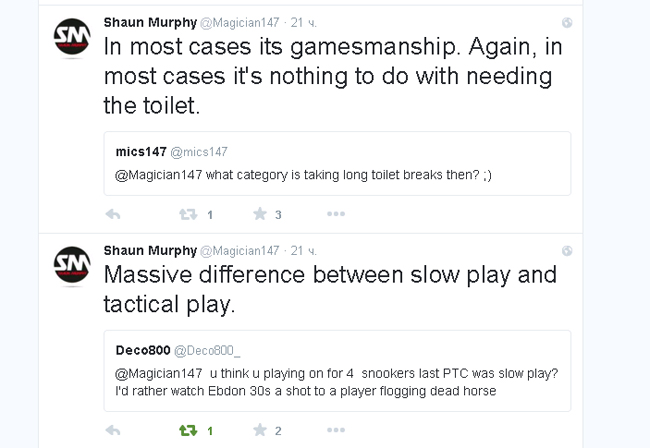Click Shaun Murphy name on second tweet

pos(148,250)
